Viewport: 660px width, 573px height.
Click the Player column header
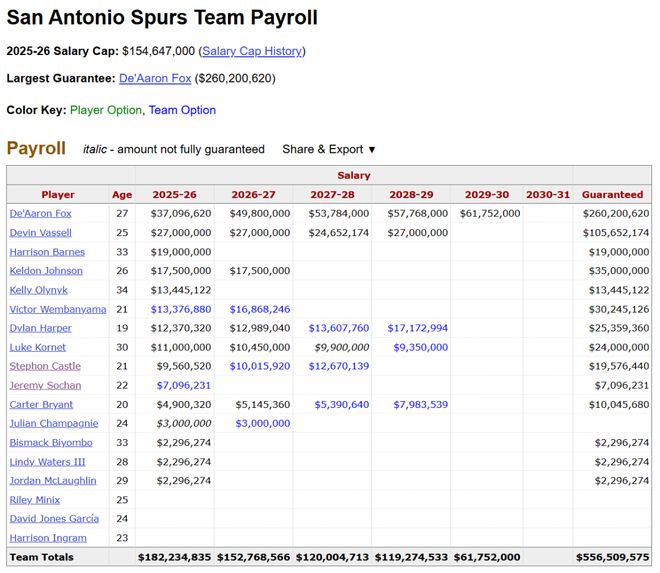(58, 194)
